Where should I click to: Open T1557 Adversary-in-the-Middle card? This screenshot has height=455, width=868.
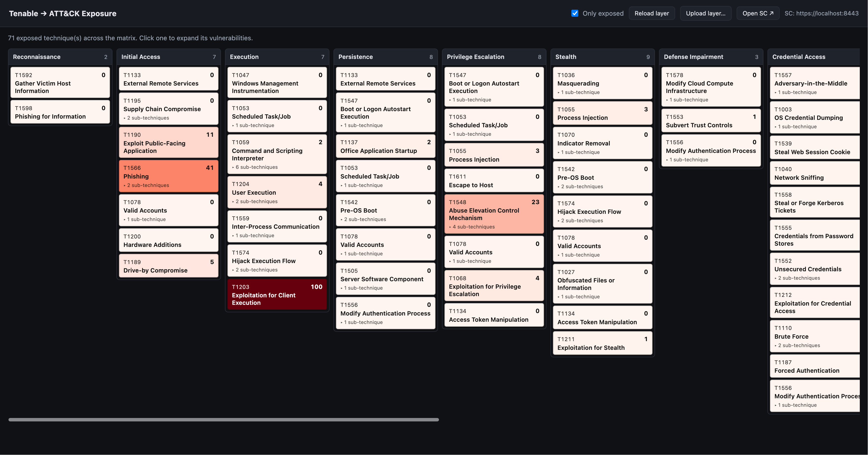[x=815, y=83]
